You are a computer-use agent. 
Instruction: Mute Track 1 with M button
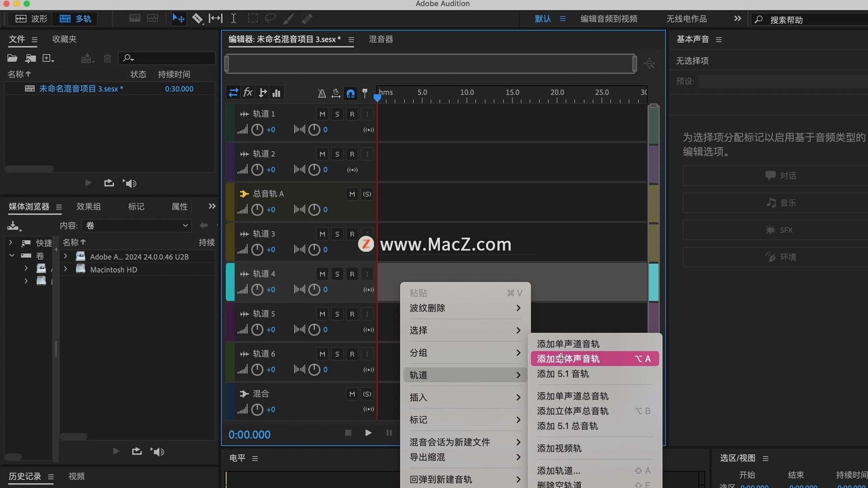click(322, 114)
